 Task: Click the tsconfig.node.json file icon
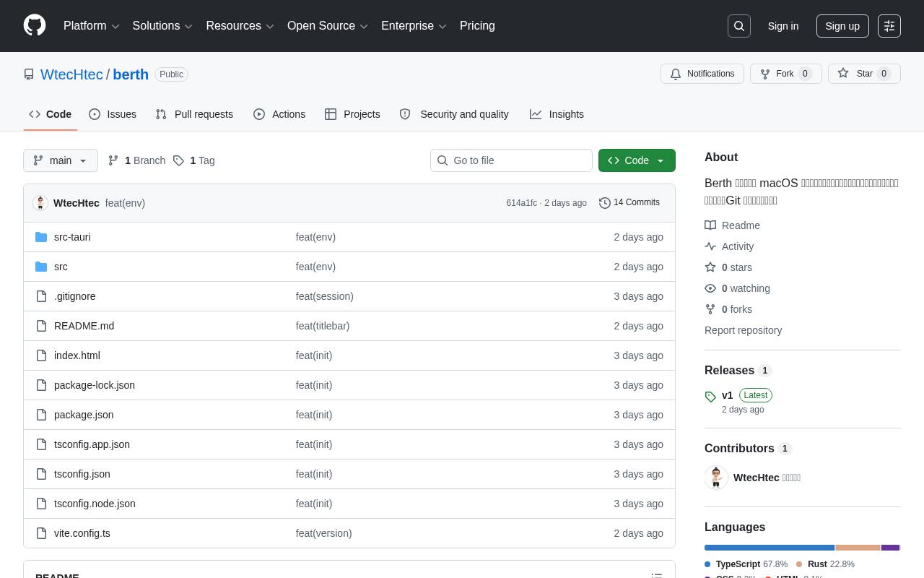(41, 504)
